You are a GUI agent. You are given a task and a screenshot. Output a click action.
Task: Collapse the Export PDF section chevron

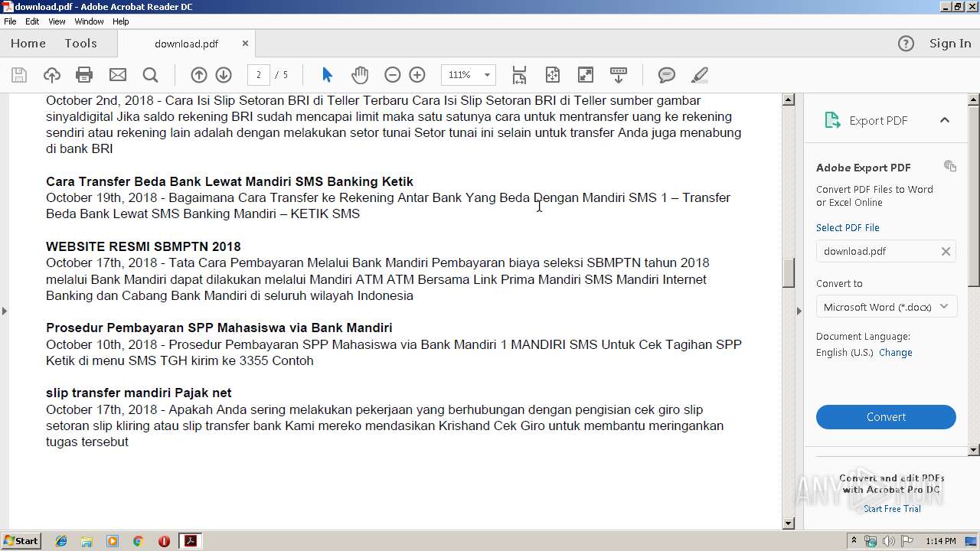click(945, 120)
